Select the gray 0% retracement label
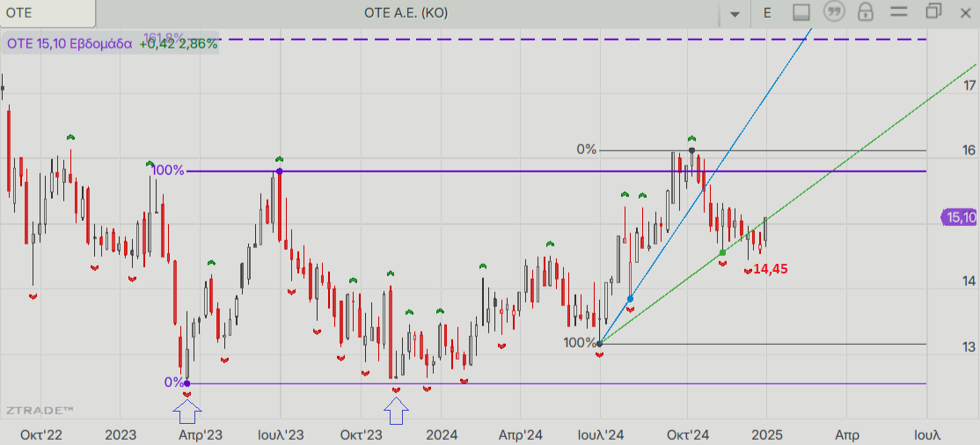 click(587, 150)
